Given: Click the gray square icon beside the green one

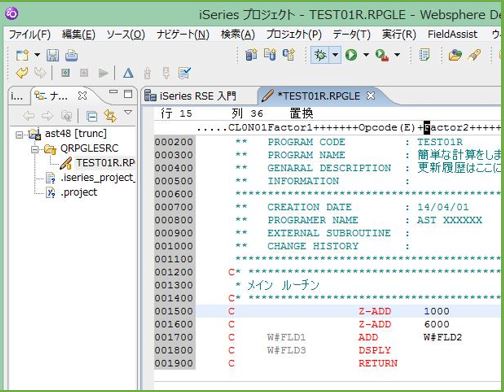Looking at the screenshot, I should (x=84, y=73).
